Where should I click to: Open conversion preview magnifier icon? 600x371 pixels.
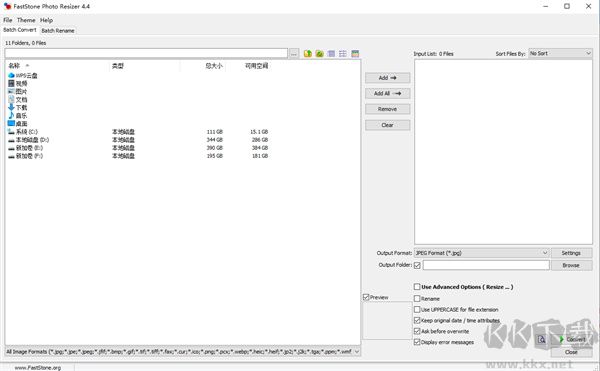[541, 339]
